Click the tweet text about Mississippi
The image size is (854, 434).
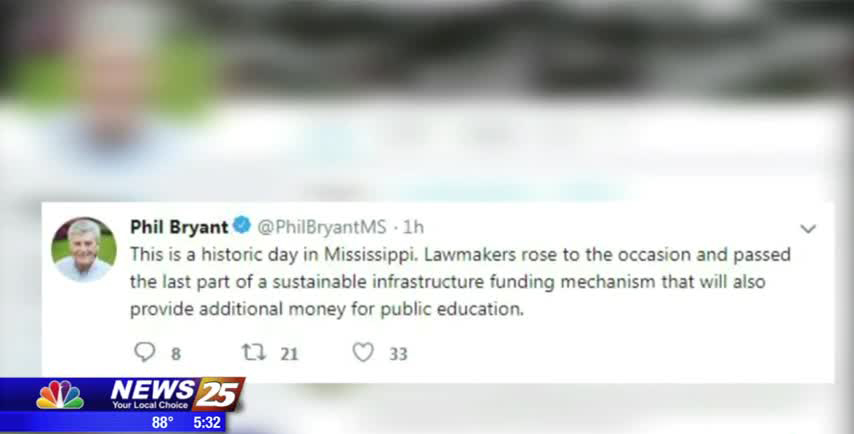[460, 282]
